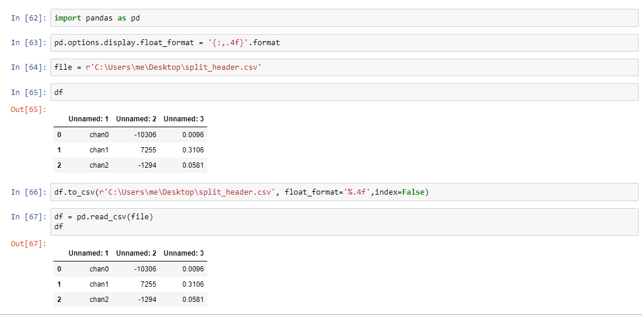Click the 'import pandas as pd' code cell
644x316 pixels.
click(344, 18)
